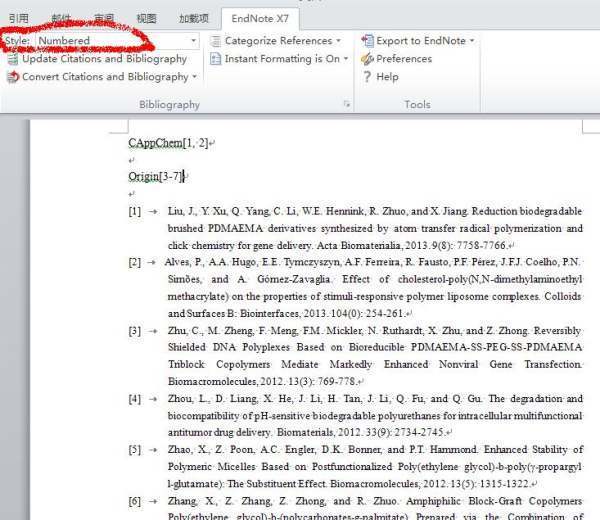Viewport: 600px width, 520px height.
Task: Click reference number [3] in bibliography
Action: coord(135,331)
